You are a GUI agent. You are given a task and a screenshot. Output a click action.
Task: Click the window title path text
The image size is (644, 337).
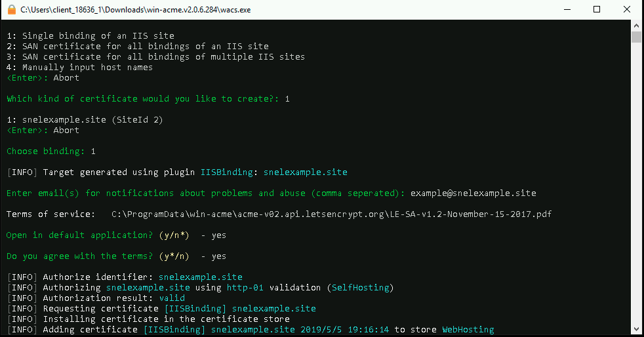(x=136, y=10)
